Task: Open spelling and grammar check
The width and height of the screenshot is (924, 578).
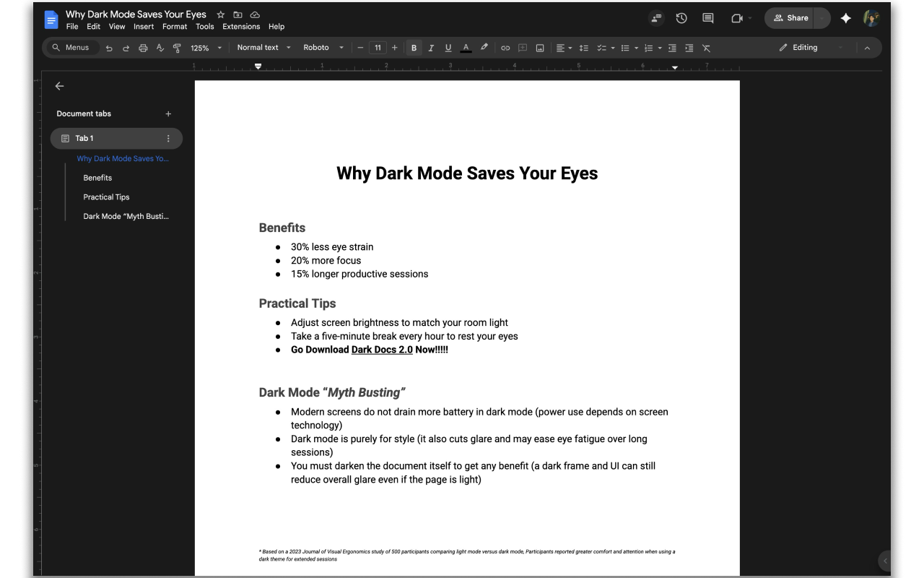Action: 160,48
